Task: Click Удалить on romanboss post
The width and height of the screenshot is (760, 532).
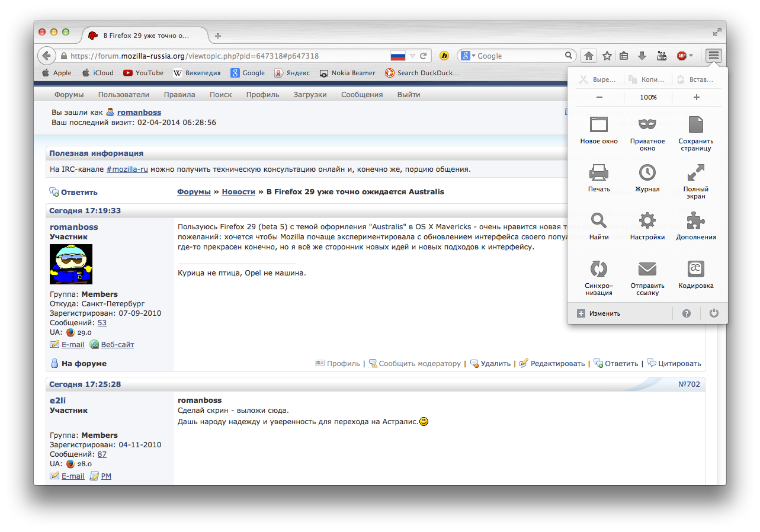Action: click(490, 364)
